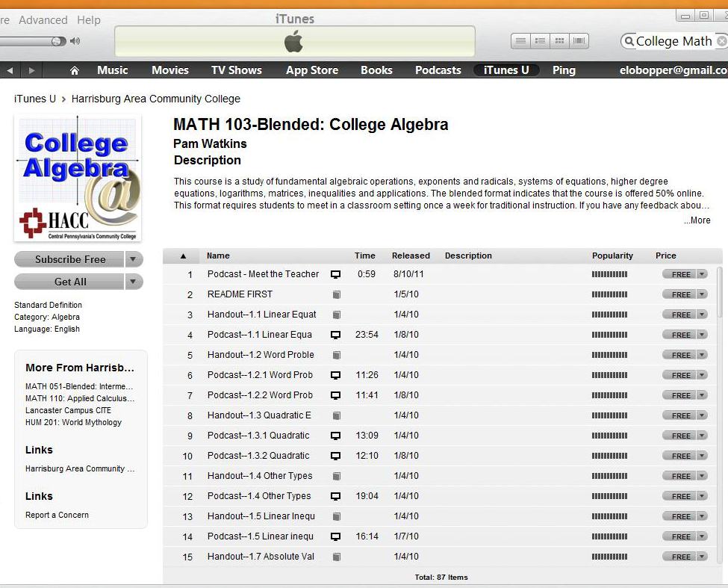The image size is (728, 588).
Task: Switch to list view icon
Action: (521, 41)
